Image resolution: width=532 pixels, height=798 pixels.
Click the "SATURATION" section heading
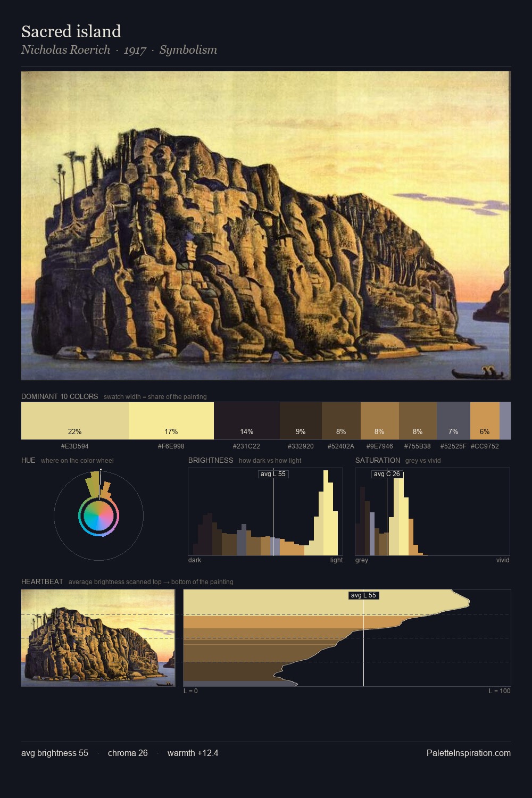(378, 461)
